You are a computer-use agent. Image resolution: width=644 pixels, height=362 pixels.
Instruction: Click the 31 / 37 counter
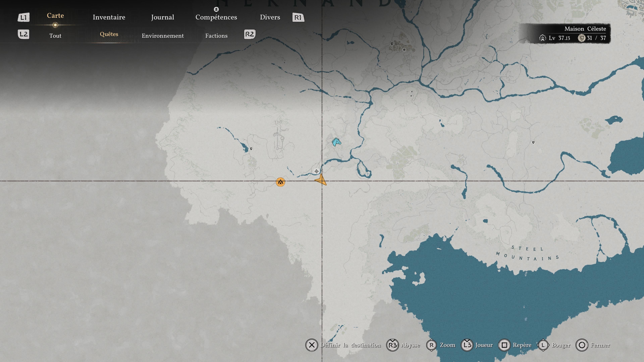(x=596, y=38)
